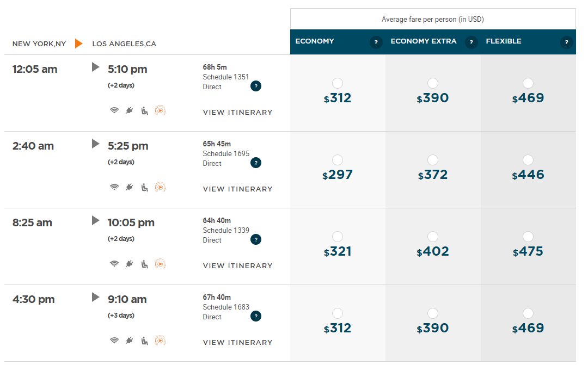Choose the $402 Economy Extra fare option

(x=433, y=237)
